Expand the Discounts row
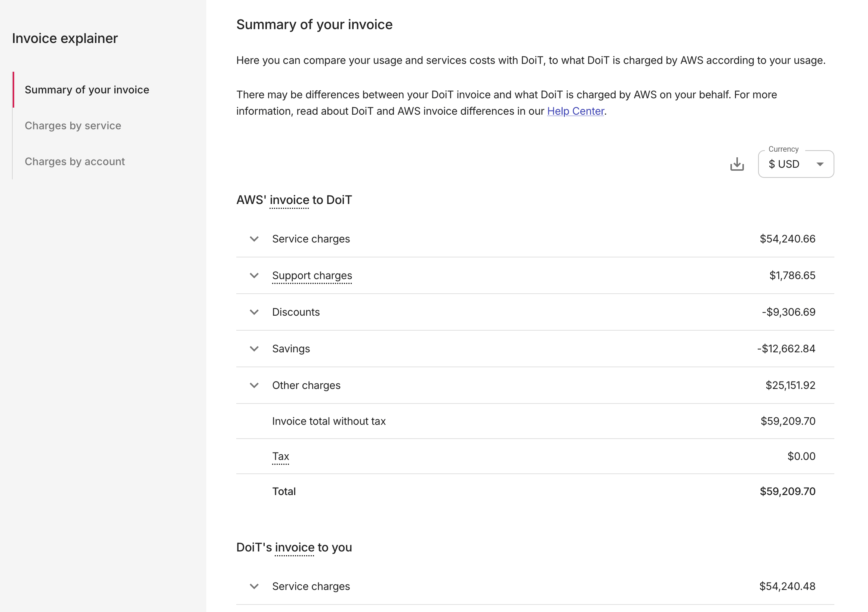Viewport: 868px width, 612px height. (254, 312)
